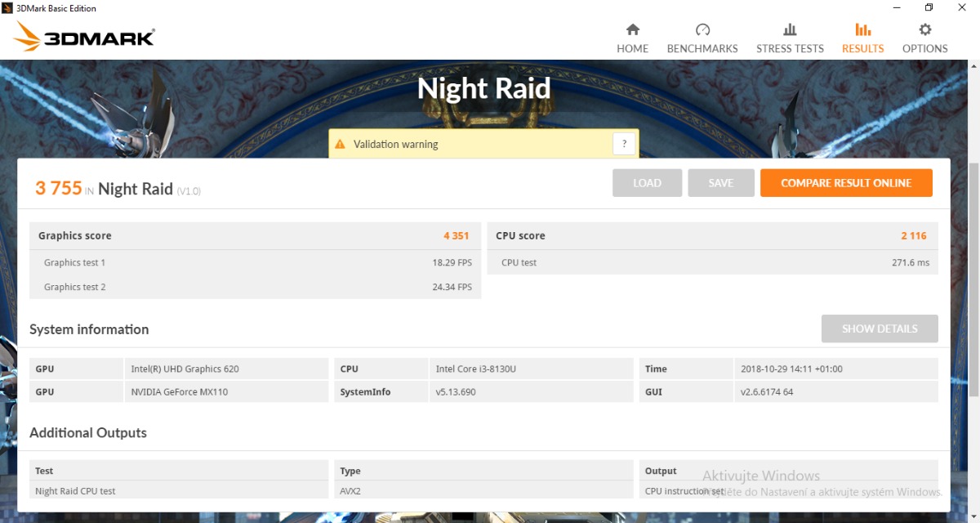The width and height of the screenshot is (980, 523).
Task: Click Compare Result Online
Action: [845, 183]
